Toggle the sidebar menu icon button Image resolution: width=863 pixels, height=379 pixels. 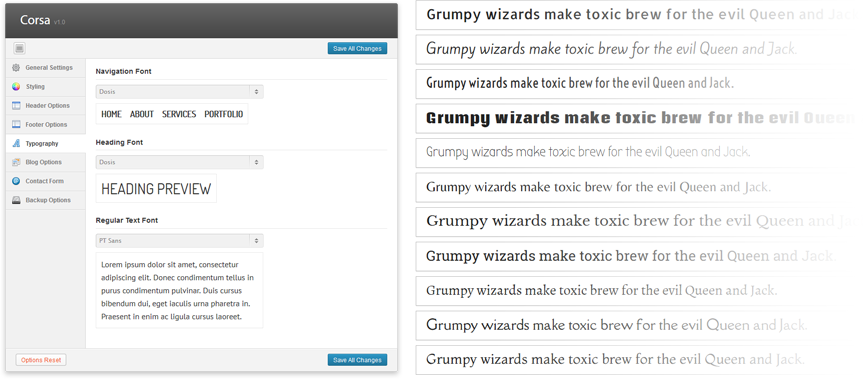[x=20, y=48]
